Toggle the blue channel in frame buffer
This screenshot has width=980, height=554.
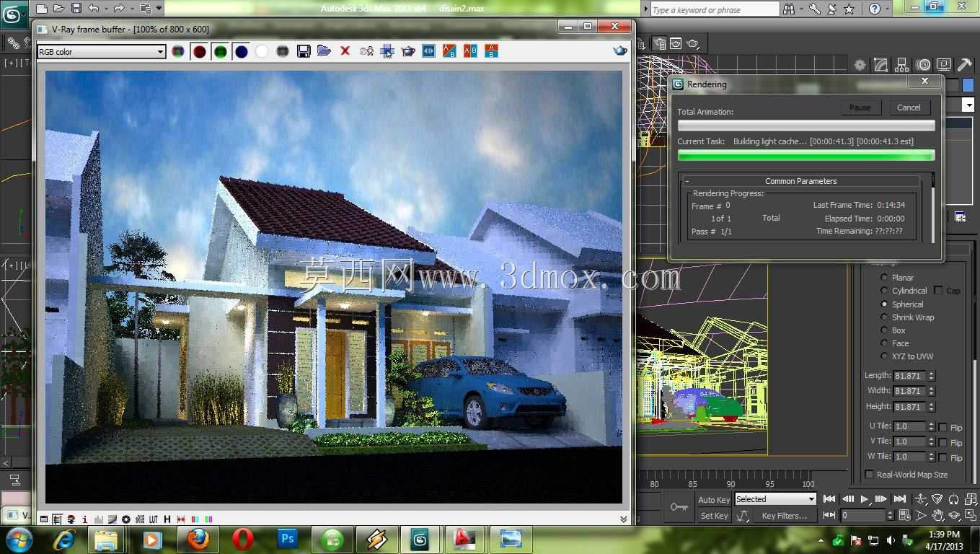click(x=242, y=51)
